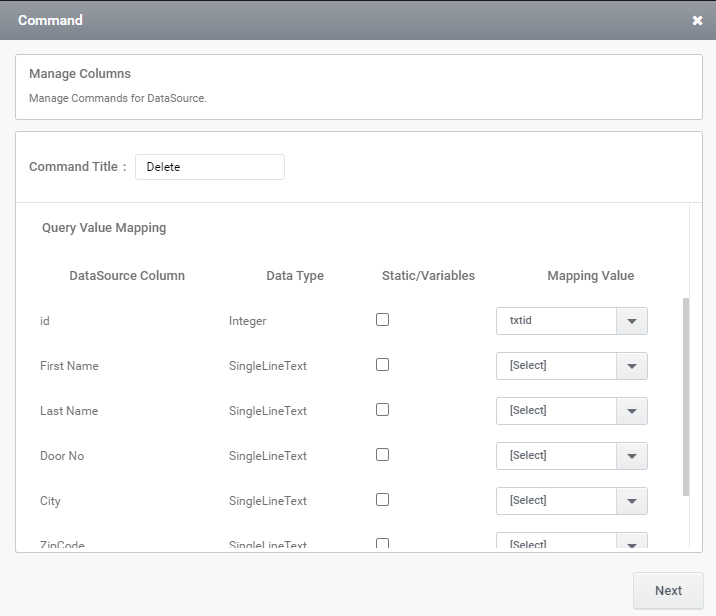
Task: Click SingleLineText in the First Name row
Action: tap(268, 366)
